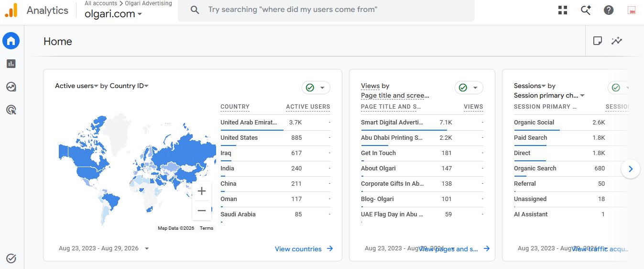Click the Unassigned channel row

(x=571, y=199)
